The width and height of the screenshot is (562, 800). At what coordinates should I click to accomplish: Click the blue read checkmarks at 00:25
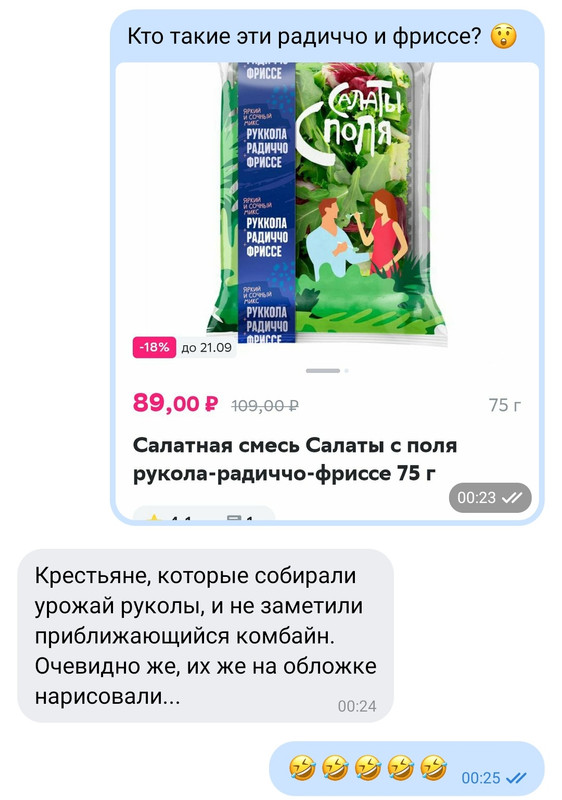point(516,778)
